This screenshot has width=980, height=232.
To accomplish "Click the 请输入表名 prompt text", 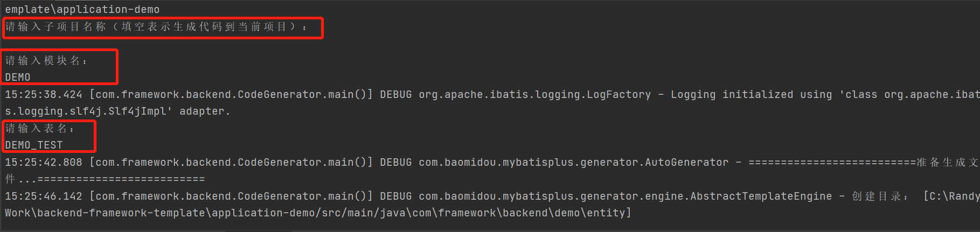I will tap(40, 129).
